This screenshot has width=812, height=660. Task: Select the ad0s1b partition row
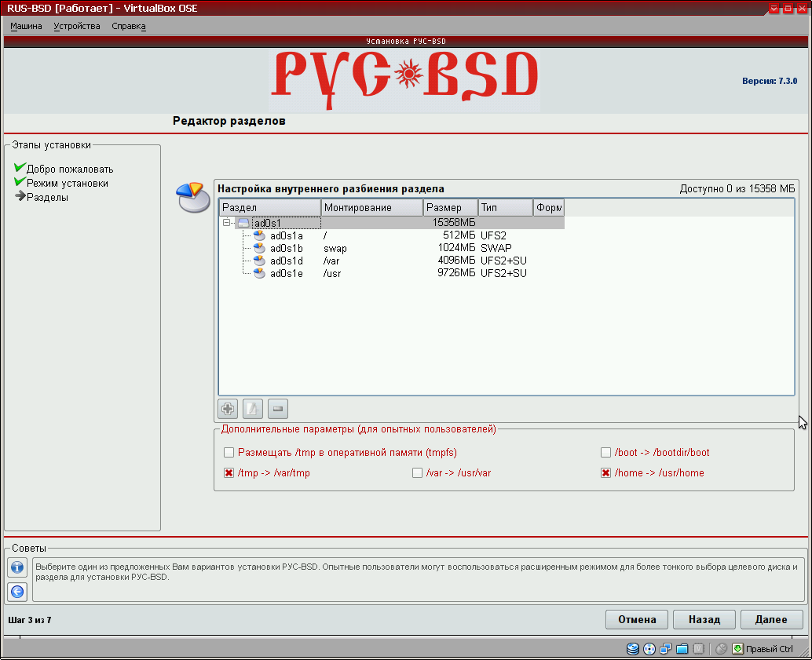[x=392, y=248]
